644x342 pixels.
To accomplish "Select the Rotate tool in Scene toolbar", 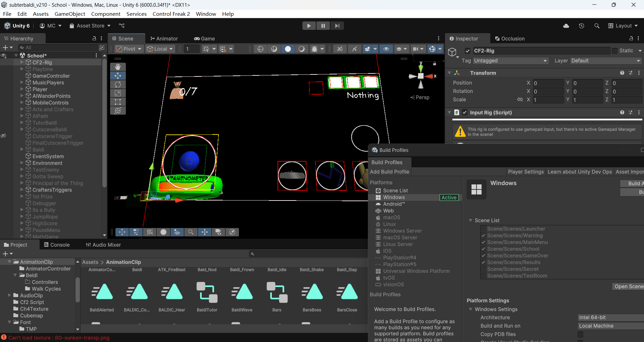I will pyautogui.click(x=118, y=84).
